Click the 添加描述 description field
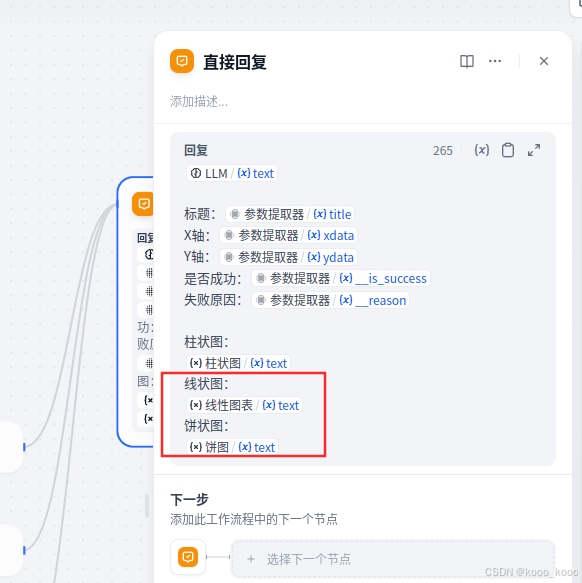Screen dimensions: 582x583 [199, 101]
